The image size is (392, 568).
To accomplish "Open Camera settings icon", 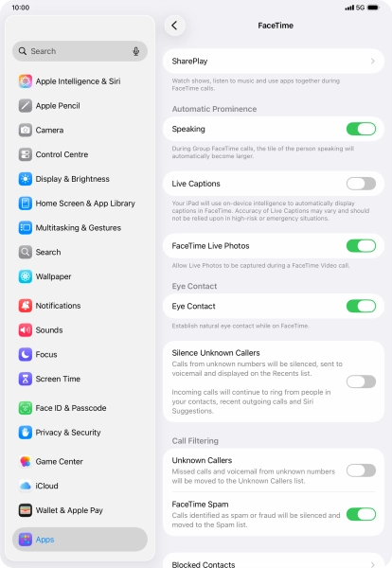I will [x=26, y=130].
